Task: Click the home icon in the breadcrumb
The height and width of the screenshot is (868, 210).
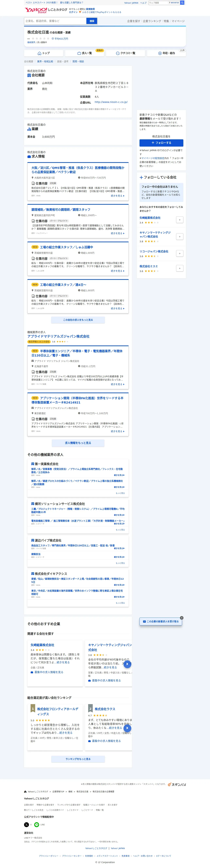Action: click(x=25, y=792)
